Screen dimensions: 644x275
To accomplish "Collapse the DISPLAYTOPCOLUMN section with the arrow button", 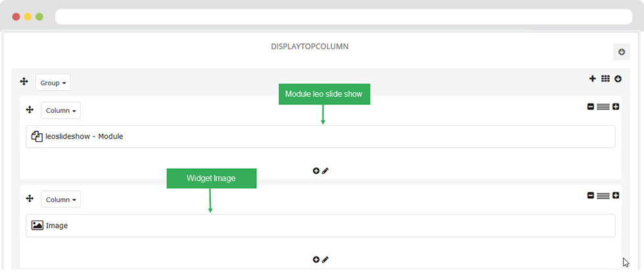I will click(621, 53).
